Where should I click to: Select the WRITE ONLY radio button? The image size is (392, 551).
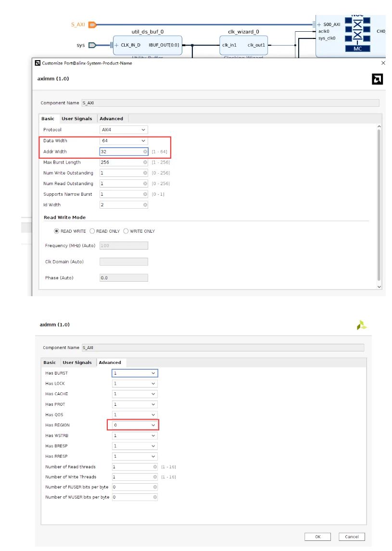click(x=126, y=231)
